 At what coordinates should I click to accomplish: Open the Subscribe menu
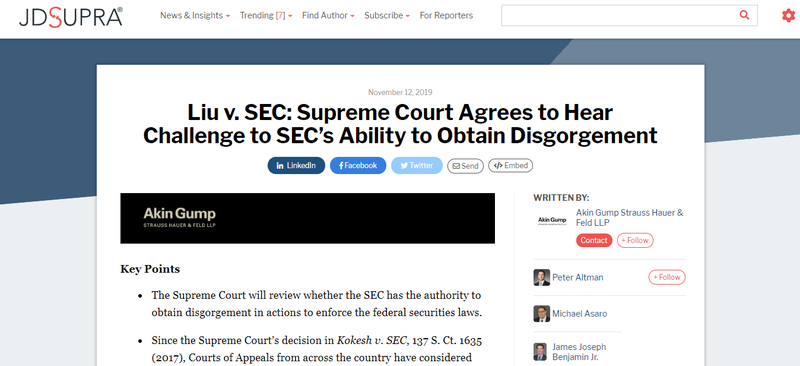click(x=387, y=16)
